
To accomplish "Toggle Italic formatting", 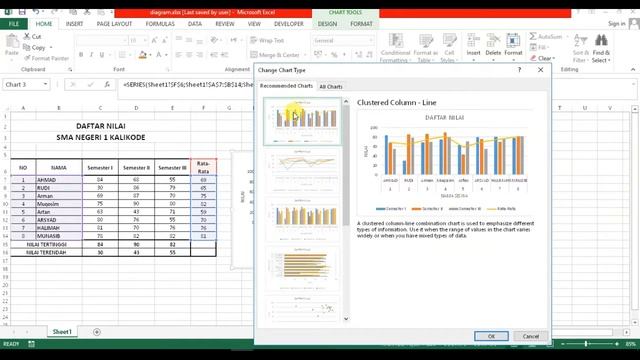I will [x=91, y=55].
